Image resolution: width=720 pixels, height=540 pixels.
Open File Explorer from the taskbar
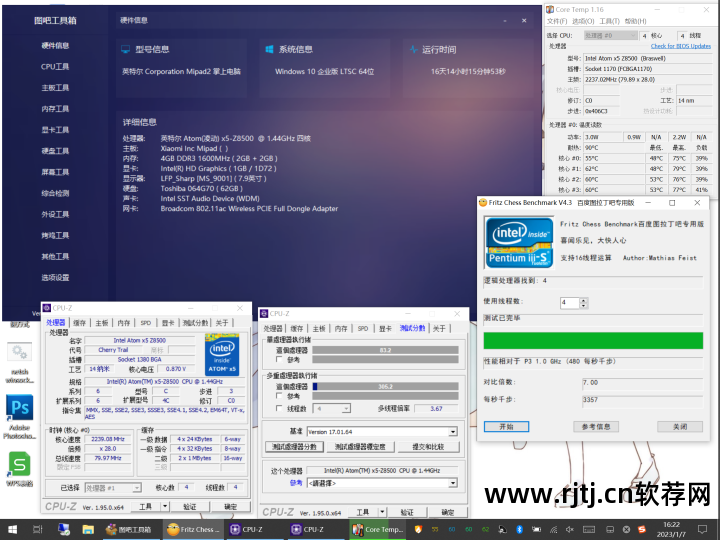pos(88,529)
